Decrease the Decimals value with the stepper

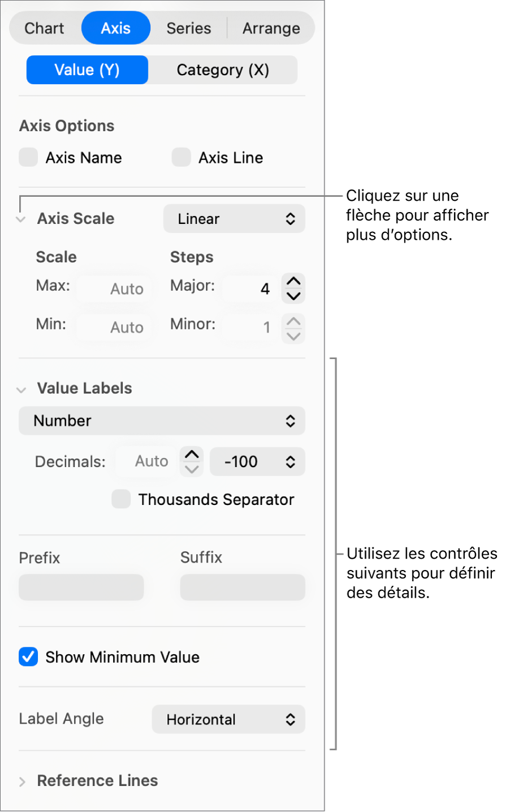point(191,468)
